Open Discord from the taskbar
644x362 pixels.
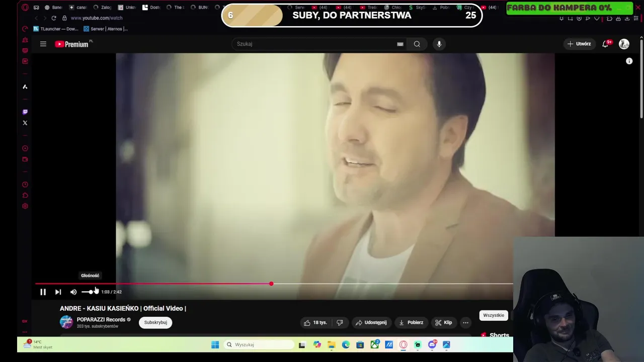coord(432,345)
